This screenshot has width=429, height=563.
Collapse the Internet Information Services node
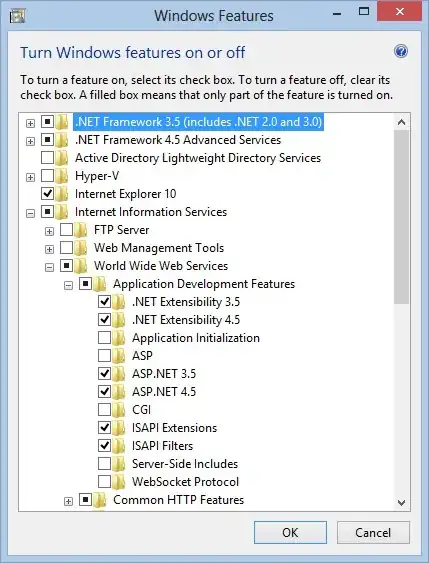(x=31, y=213)
